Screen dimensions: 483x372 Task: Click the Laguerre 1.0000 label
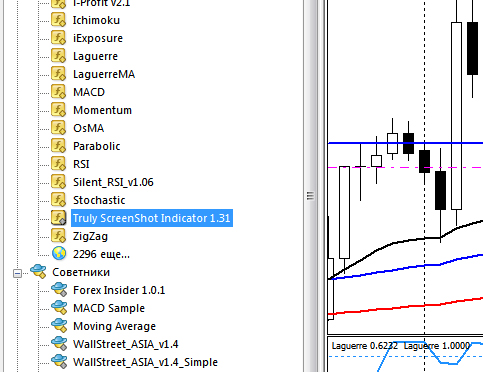[437, 346]
